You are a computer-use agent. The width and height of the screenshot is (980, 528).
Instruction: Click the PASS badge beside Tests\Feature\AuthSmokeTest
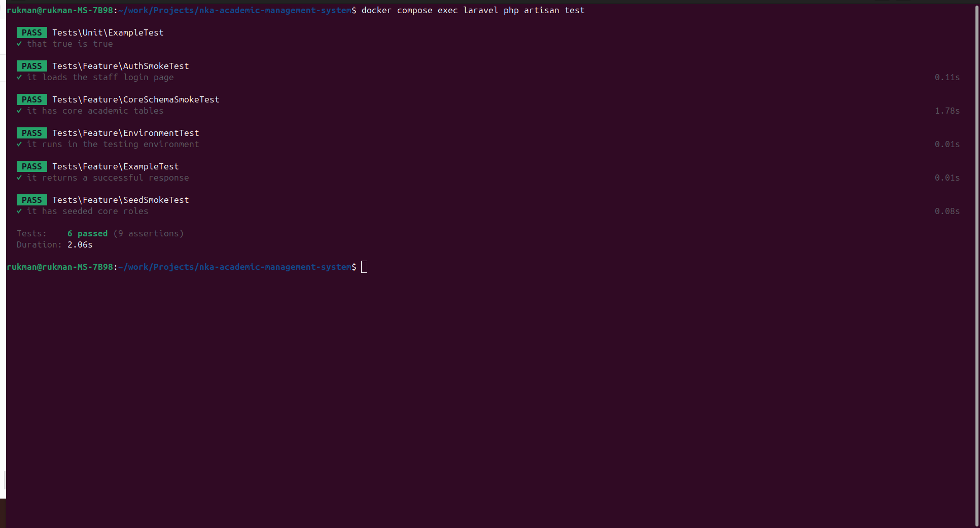[x=32, y=66]
